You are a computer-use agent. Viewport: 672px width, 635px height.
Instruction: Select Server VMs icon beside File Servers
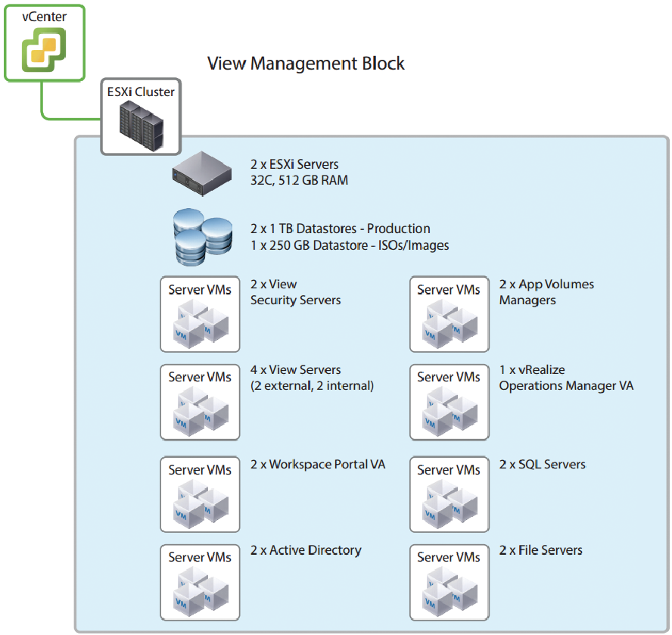[450, 583]
